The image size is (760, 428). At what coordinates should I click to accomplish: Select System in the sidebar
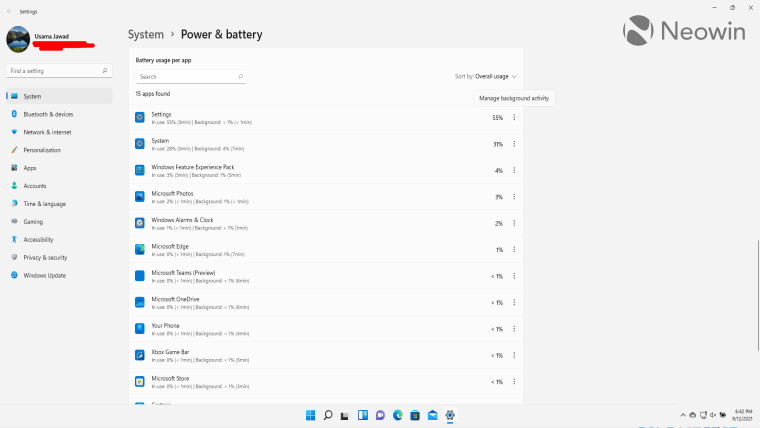tap(59, 96)
